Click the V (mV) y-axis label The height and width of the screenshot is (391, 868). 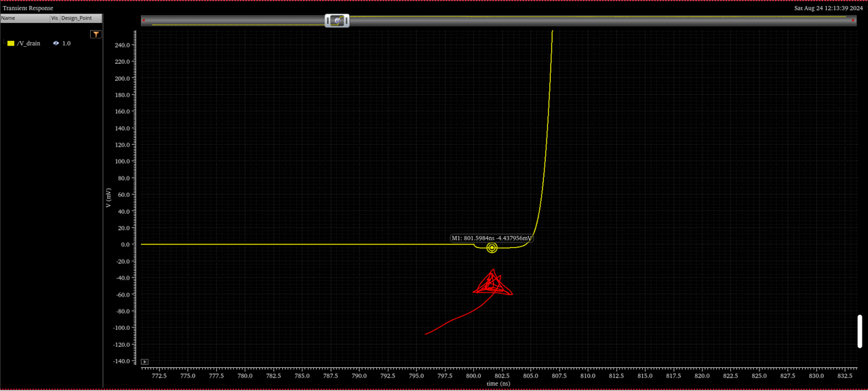pos(108,198)
